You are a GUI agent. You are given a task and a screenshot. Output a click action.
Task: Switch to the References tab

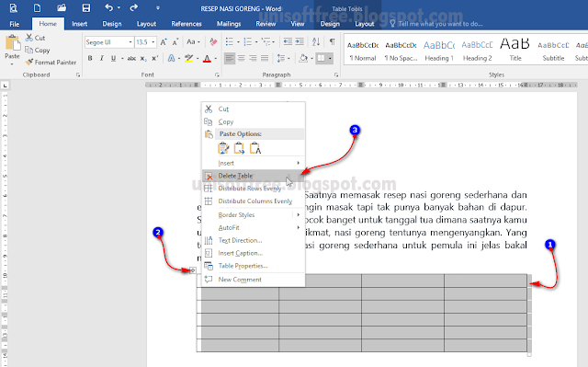[x=187, y=24]
